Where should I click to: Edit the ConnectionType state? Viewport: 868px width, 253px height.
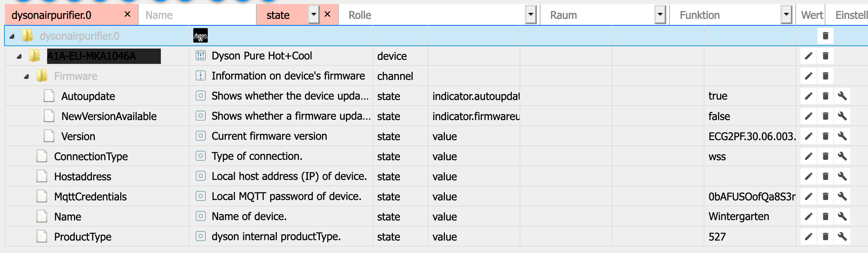tap(809, 156)
